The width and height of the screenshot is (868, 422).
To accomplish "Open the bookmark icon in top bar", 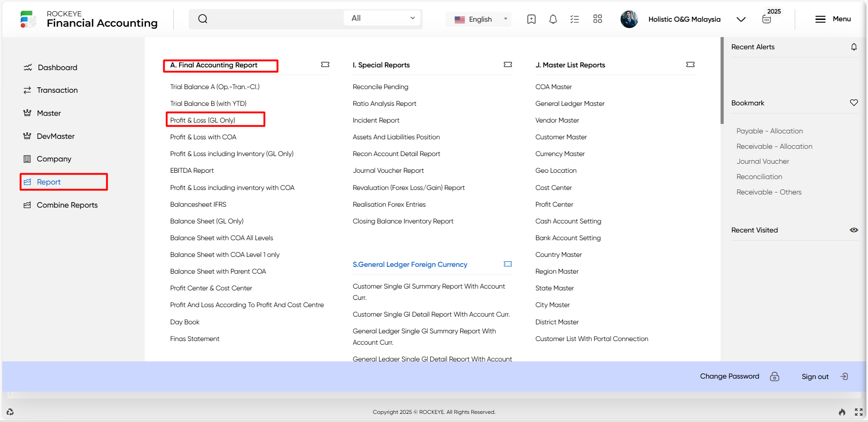I will pyautogui.click(x=531, y=19).
